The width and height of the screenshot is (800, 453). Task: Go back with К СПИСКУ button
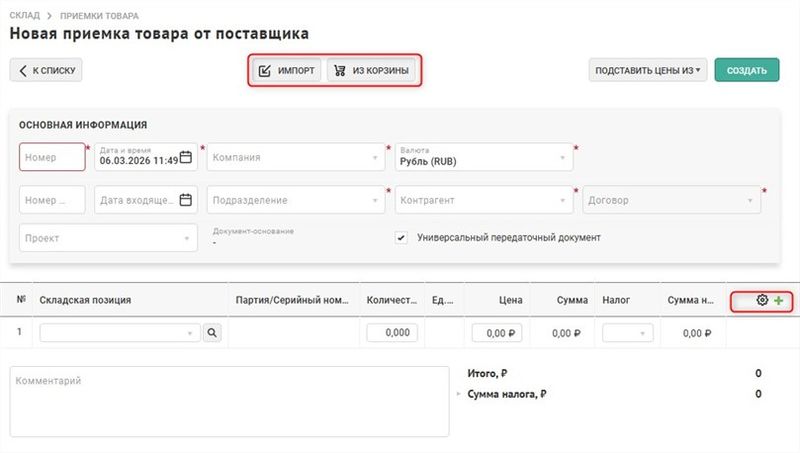46,70
